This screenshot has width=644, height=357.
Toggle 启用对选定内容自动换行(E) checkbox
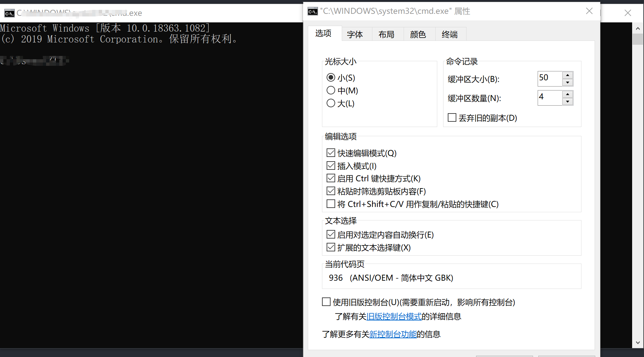(331, 234)
